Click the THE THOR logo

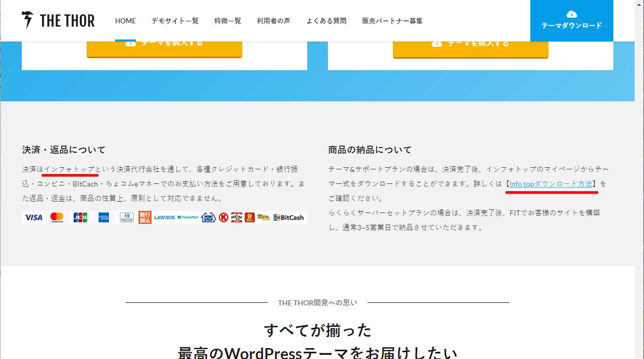[58, 21]
